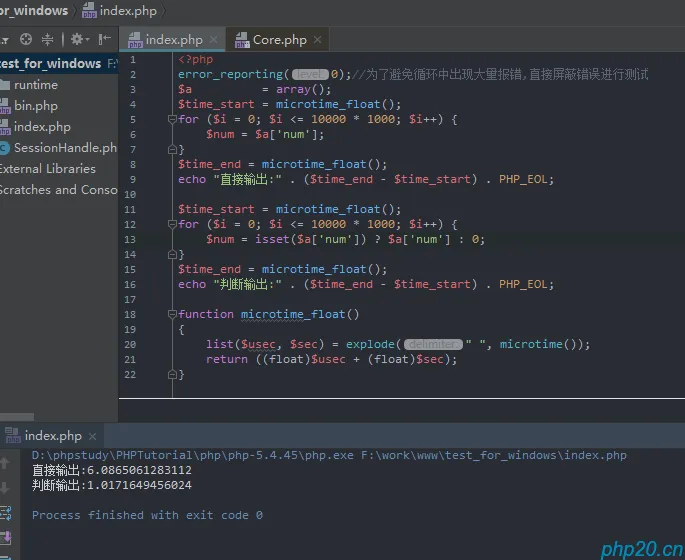The width and height of the screenshot is (685, 560).
Task: Select the runtime folder in project tree
Action: 36,85
